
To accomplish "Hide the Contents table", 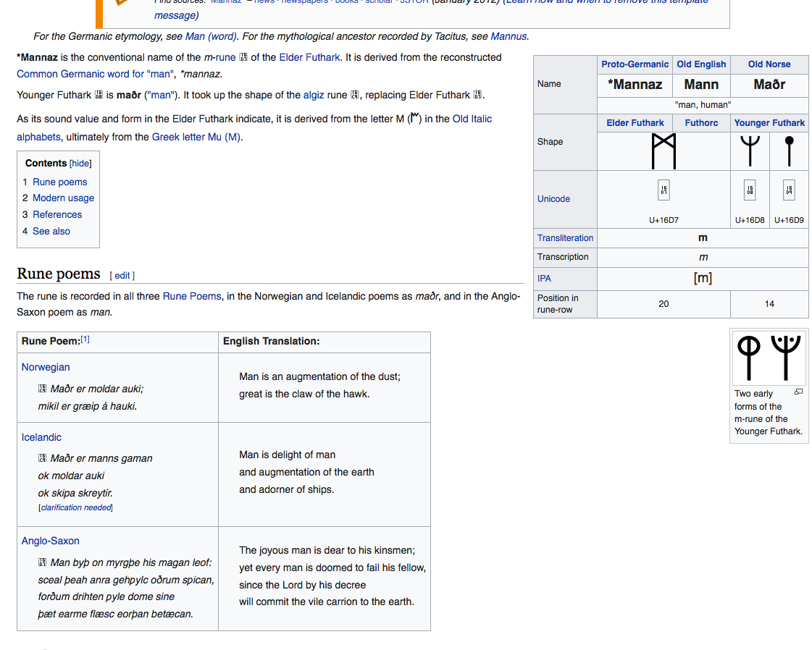I will click(x=80, y=164).
